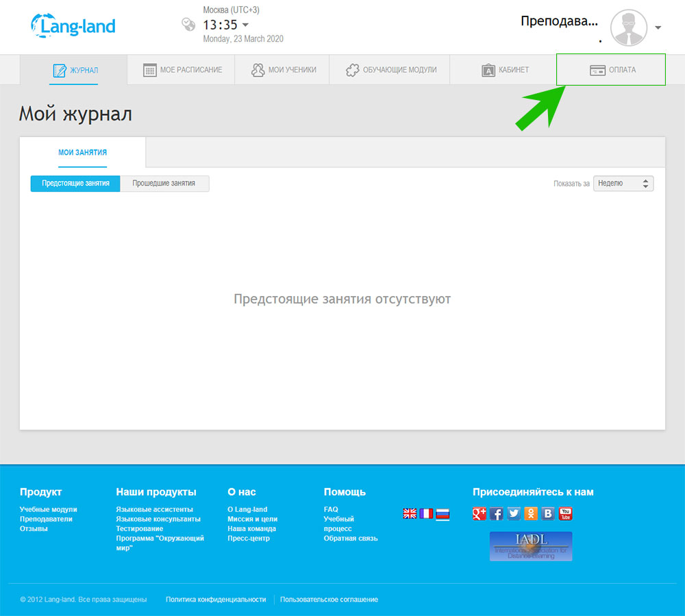685x616 pixels.
Task: Open the YouTube channel icon
Action: tap(565, 513)
